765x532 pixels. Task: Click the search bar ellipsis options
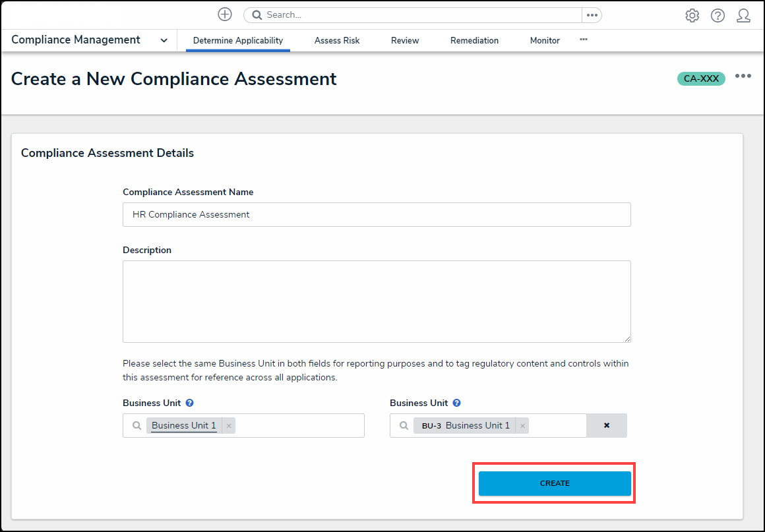[592, 15]
